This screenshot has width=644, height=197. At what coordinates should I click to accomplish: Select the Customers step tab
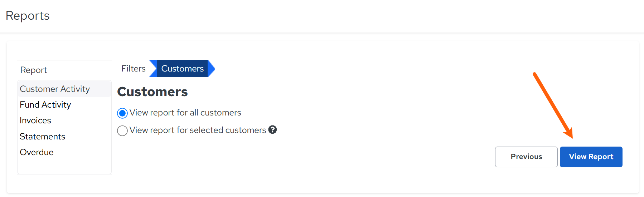point(182,69)
